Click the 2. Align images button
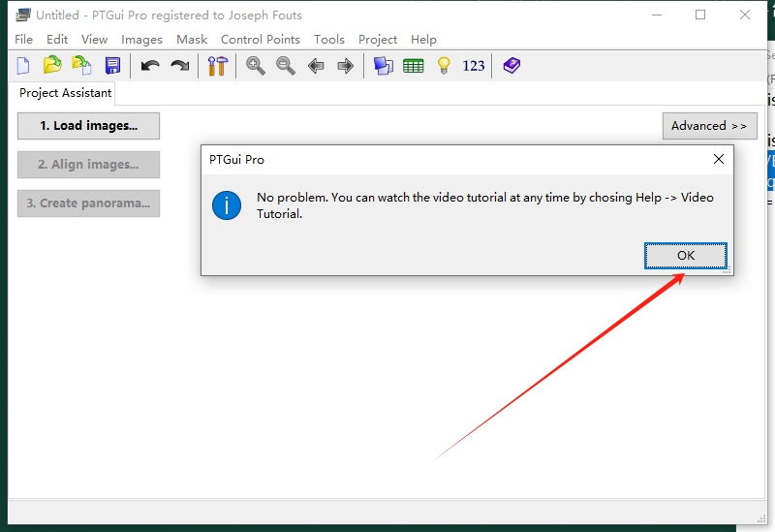This screenshot has width=775, height=532. point(88,165)
